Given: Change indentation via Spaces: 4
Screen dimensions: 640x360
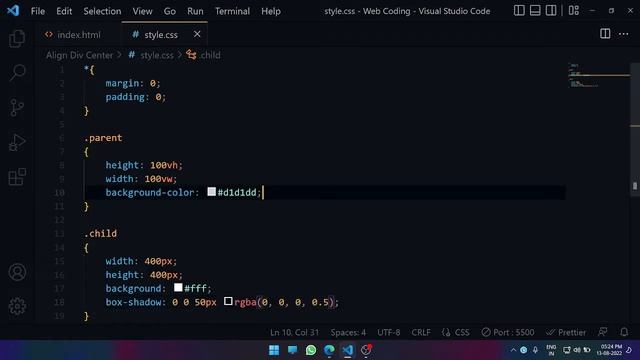Looking at the screenshot, I should [x=348, y=332].
